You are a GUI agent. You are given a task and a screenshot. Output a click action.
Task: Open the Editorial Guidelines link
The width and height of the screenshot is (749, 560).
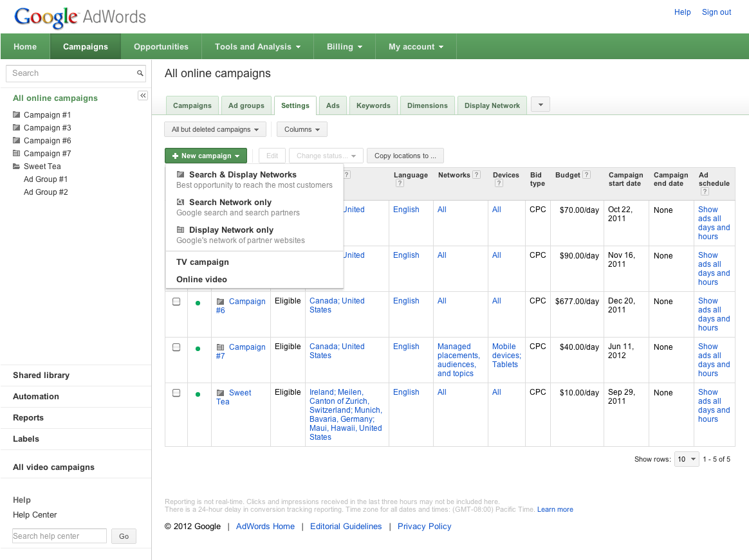(346, 526)
